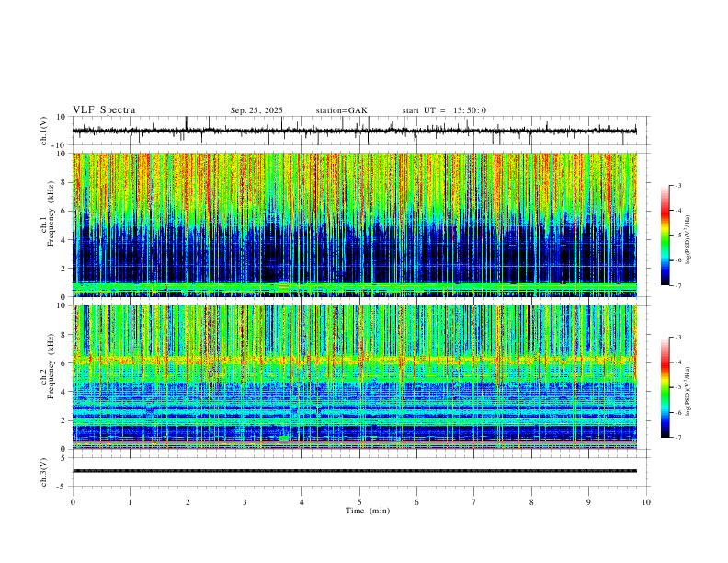This screenshot has height=563, width=728.
Task: Click the date 'Sep. 25, 2025'
Action: pos(256,110)
